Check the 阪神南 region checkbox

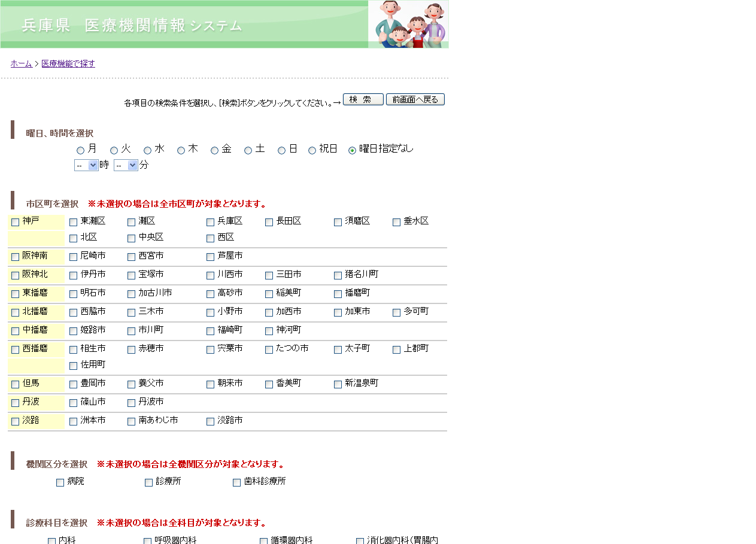pos(16,257)
